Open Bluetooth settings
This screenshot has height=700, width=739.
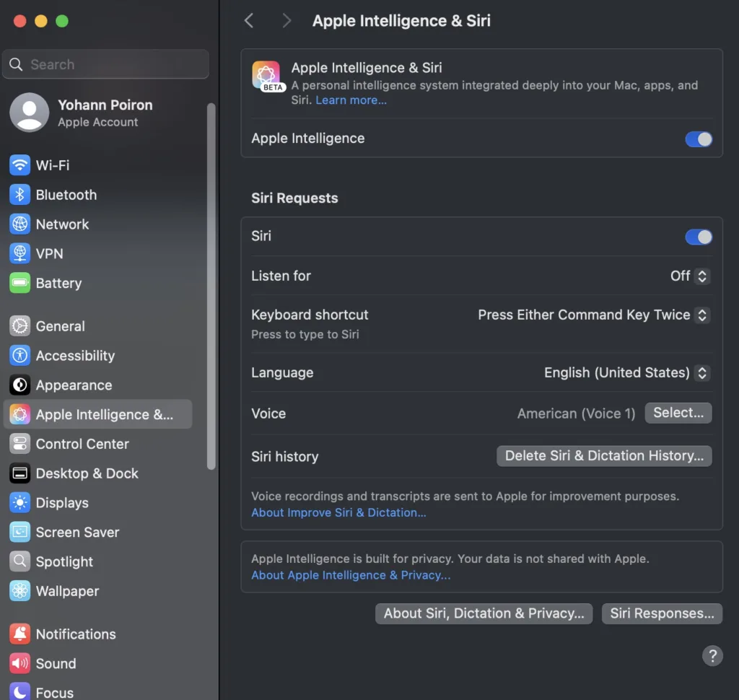coord(97,195)
